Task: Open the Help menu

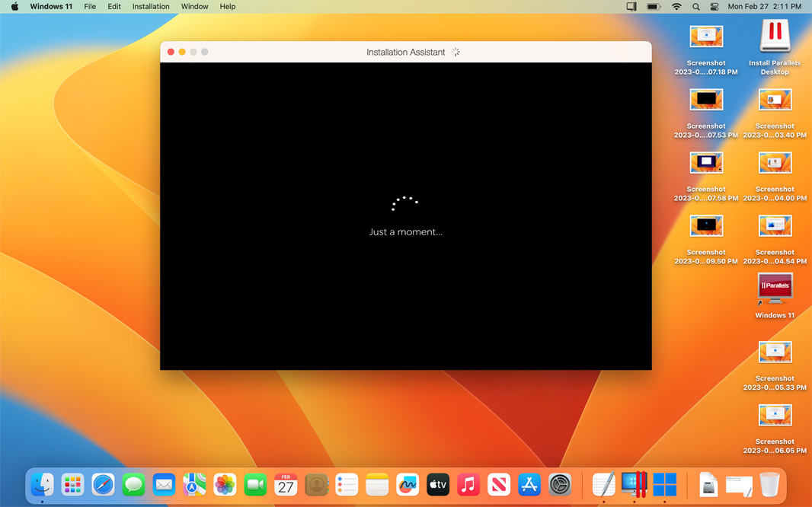Action: point(227,7)
